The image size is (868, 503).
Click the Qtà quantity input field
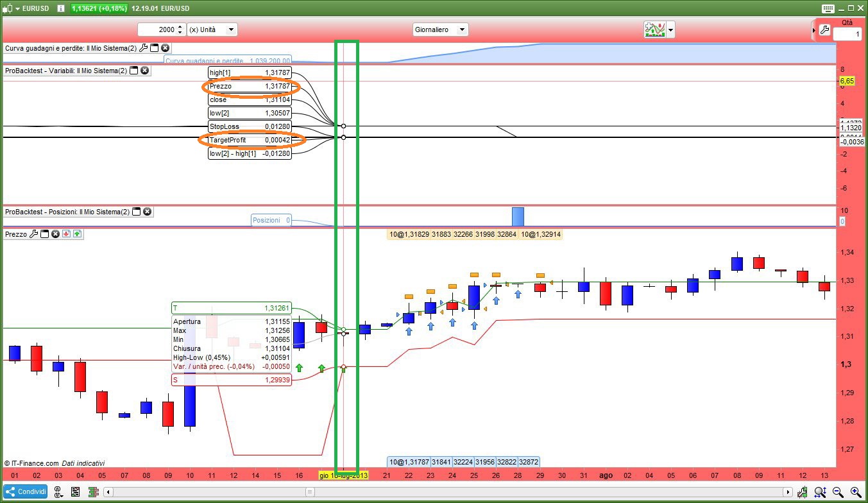click(x=847, y=34)
